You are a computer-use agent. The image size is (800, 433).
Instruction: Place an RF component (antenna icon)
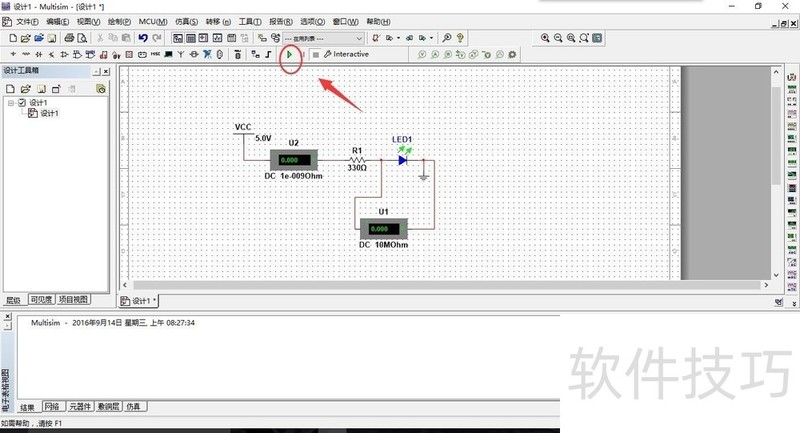pyautogui.click(x=181, y=54)
